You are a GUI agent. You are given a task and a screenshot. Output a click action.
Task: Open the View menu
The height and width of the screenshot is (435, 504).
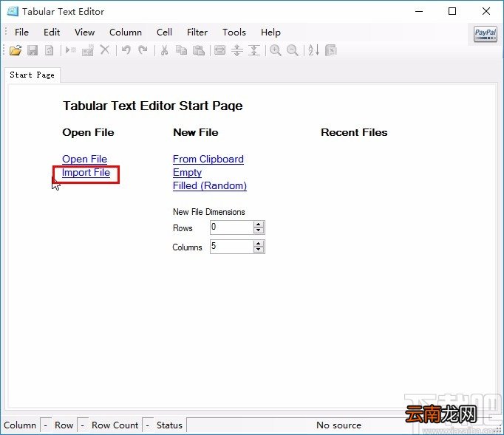pos(84,32)
